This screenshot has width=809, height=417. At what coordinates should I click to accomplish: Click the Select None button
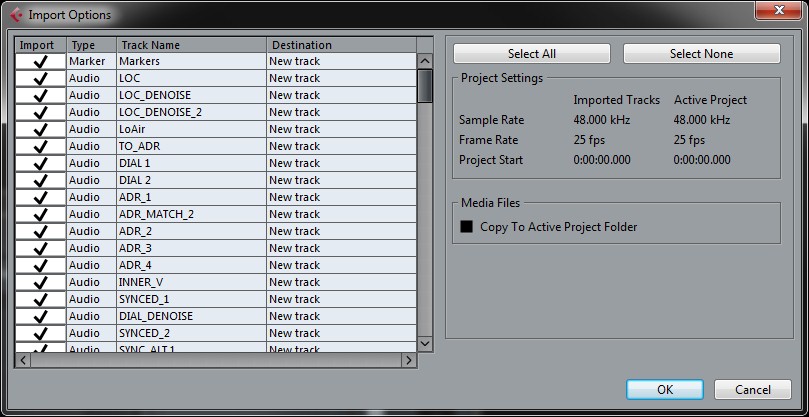coord(702,54)
